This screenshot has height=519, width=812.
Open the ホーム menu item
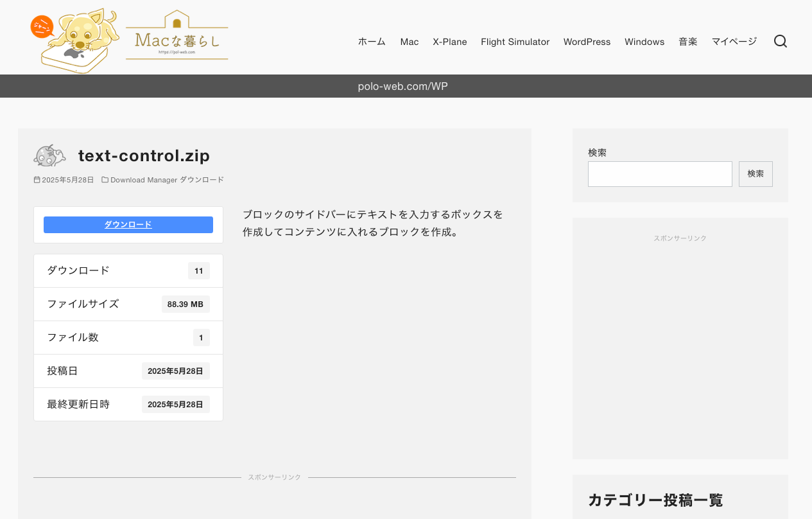pos(372,42)
